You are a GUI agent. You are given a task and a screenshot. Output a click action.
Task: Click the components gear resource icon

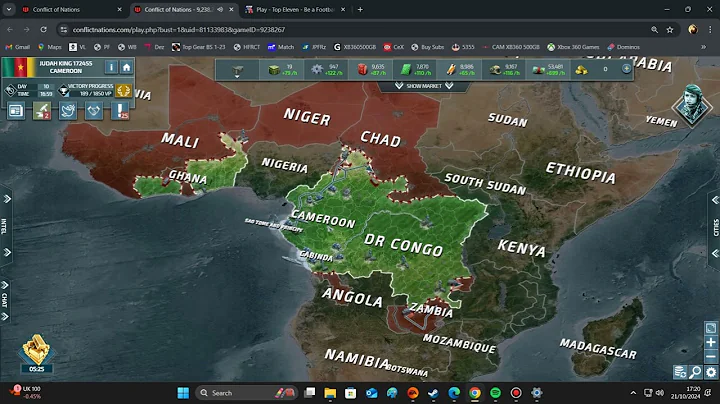coord(317,70)
